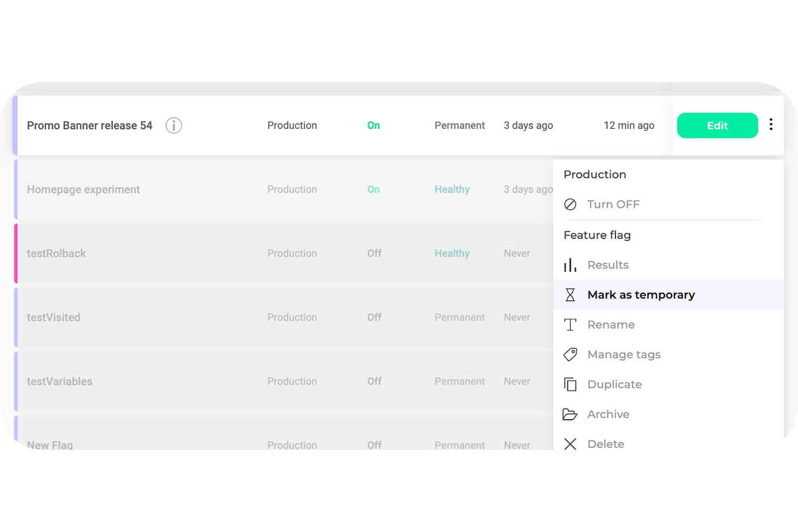
Task: Click the green Edit button
Action: (717, 126)
